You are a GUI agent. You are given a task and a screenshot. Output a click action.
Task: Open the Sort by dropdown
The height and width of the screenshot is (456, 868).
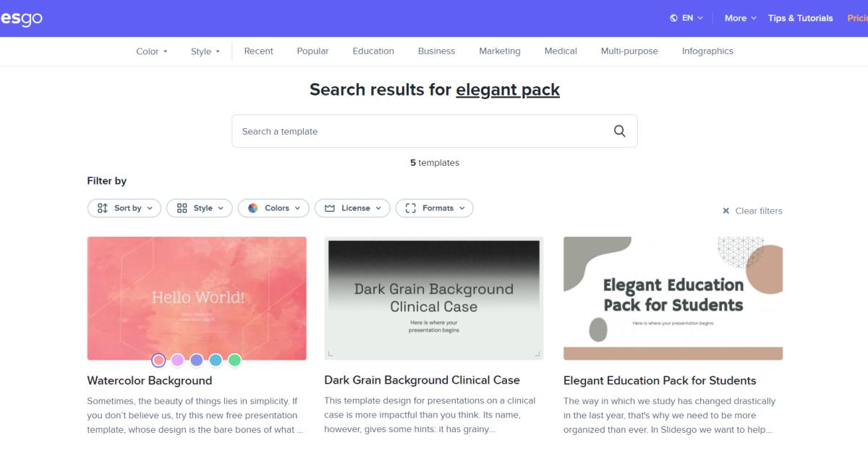[124, 208]
